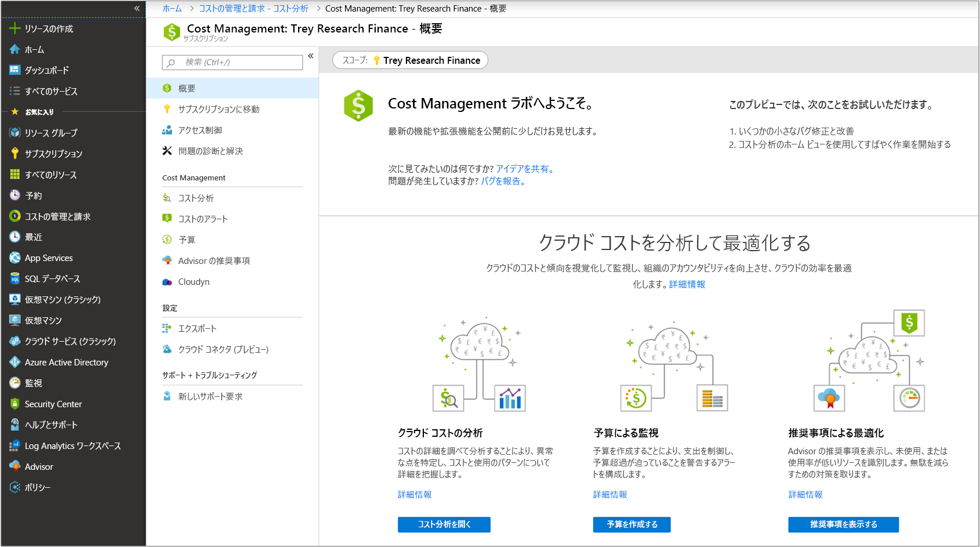Click the クラウド サービス (クラシック) icon
Image resolution: width=980 pixels, height=547 pixels.
[15, 341]
